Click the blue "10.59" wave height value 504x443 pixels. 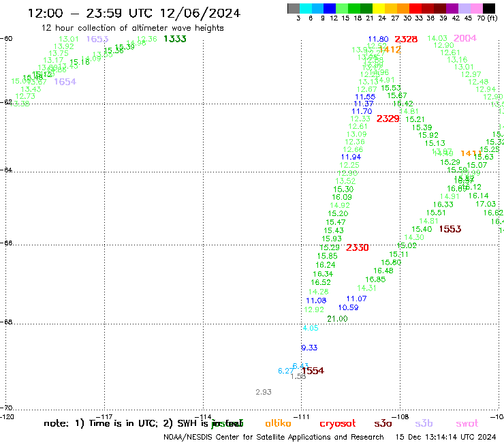coord(349,307)
